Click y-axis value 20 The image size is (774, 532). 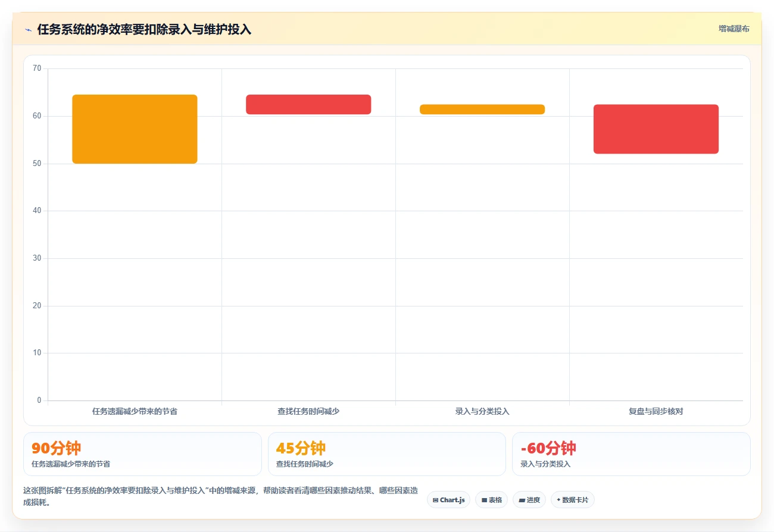37,305
